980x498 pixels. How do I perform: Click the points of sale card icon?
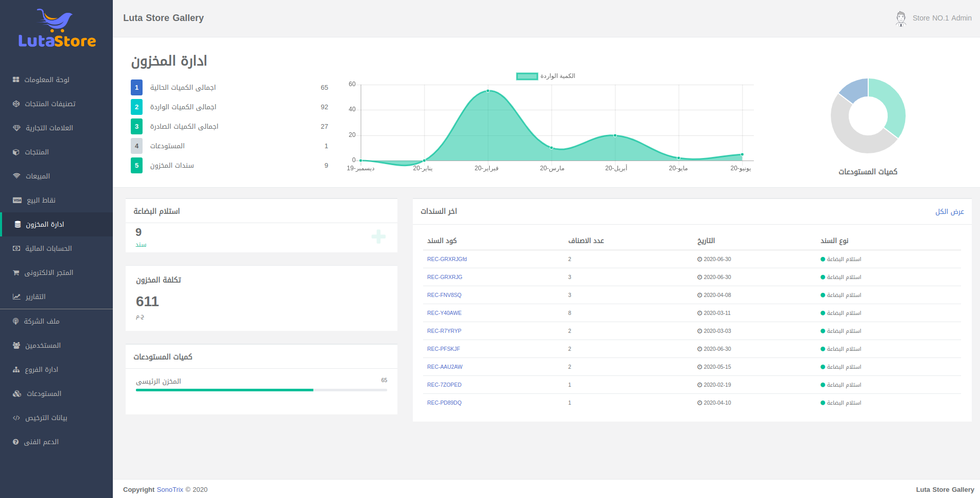coord(17,200)
